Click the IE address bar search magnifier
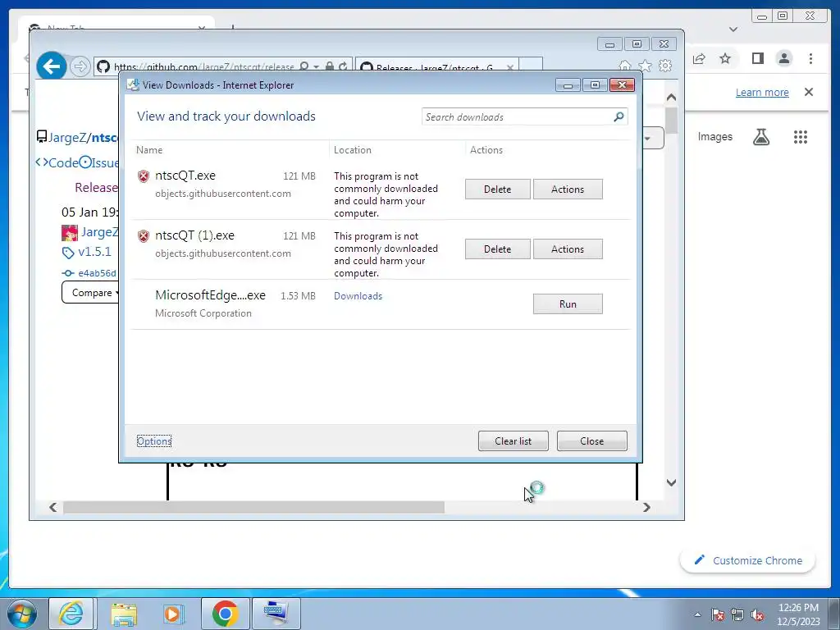Screen dimensions: 840x630 click(304, 66)
